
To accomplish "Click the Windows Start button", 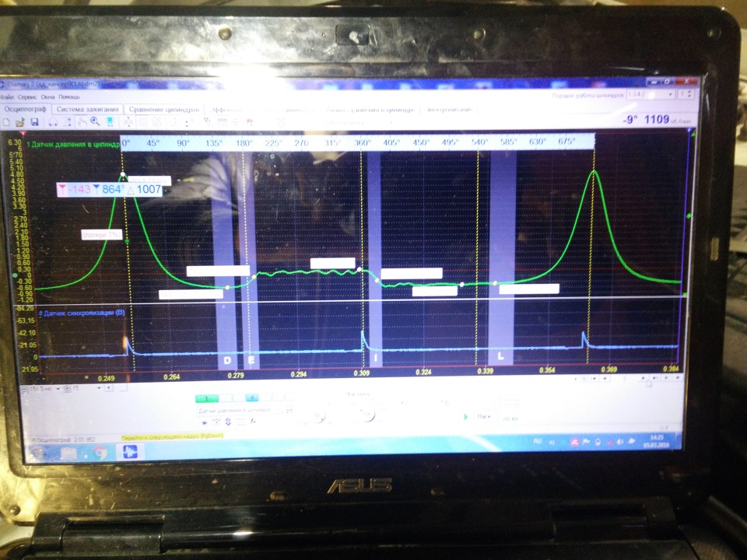I will pyautogui.click(x=37, y=453).
